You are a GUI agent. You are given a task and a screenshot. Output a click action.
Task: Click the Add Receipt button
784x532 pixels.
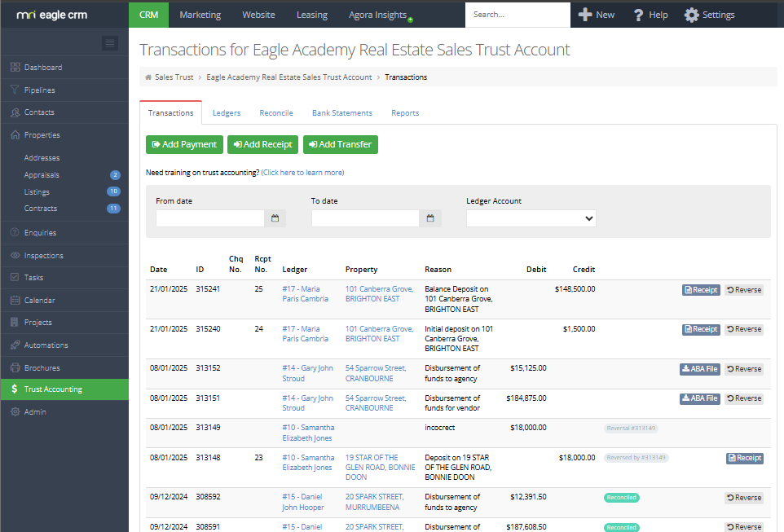263,144
